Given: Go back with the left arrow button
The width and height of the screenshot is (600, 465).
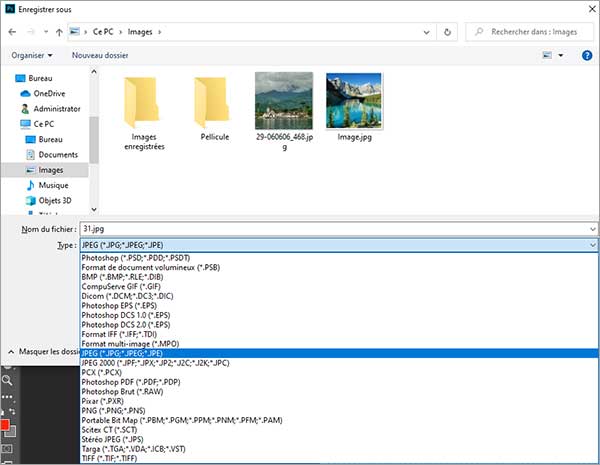Looking at the screenshot, I should click(x=12, y=32).
